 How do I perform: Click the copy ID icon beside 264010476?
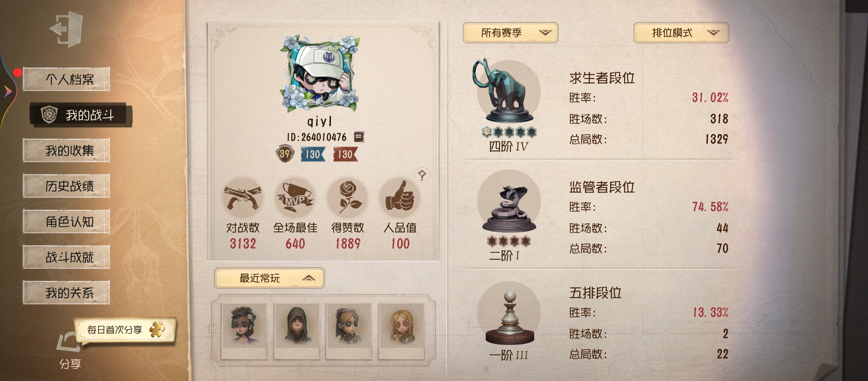(x=359, y=137)
